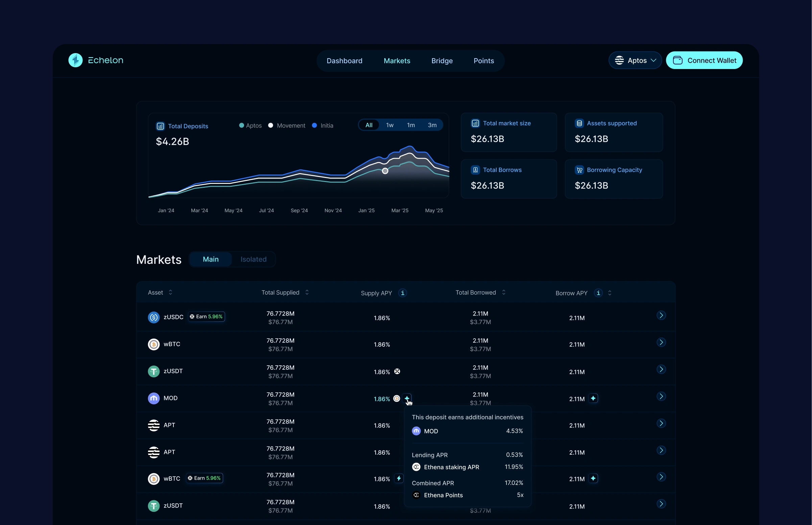Click the Echelon logo icon

click(75, 60)
